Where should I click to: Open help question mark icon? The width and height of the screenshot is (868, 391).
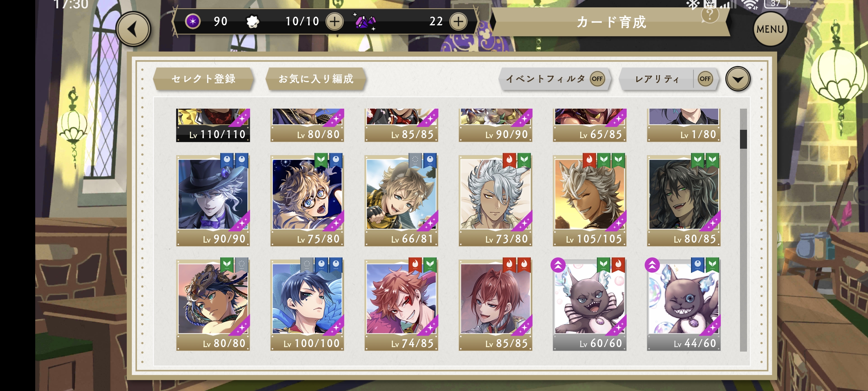[x=710, y=15]
